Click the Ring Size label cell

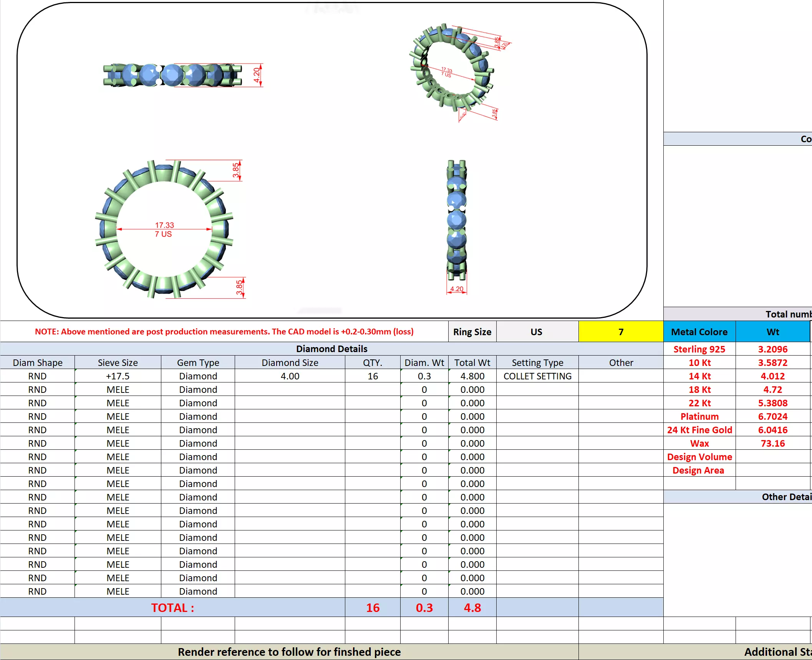pyautogui.click(x=472, y=332)
